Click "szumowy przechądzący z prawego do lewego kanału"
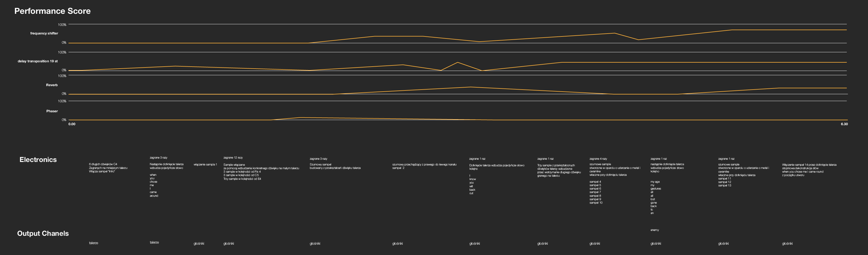 click(x=424, y=165)
